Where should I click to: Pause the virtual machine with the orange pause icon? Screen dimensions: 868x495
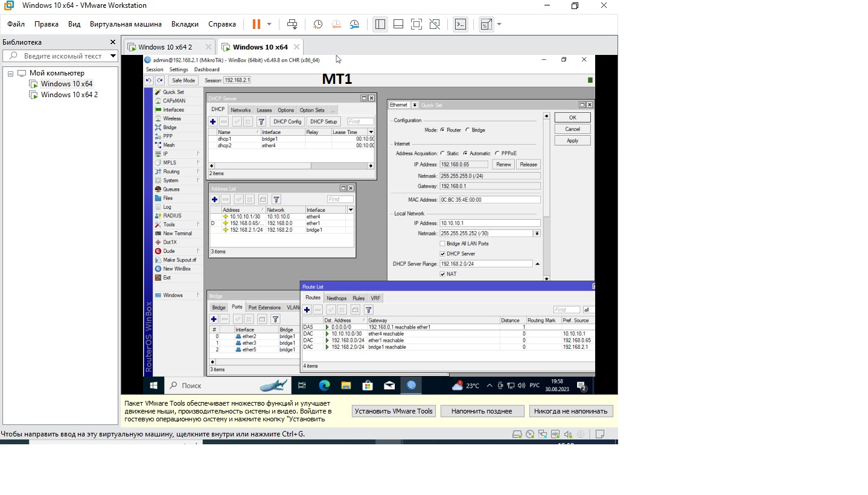tap(257, 24)
